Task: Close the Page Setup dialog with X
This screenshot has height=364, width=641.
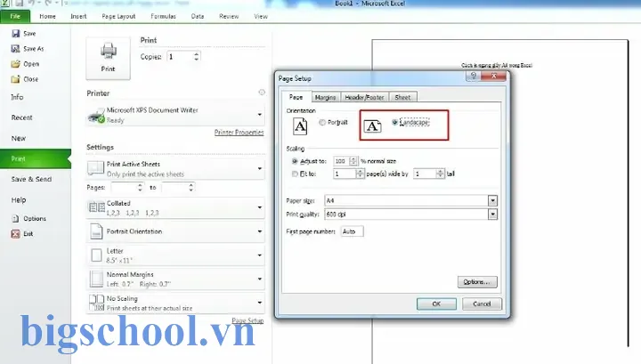Action: click(x=494, y=76)
